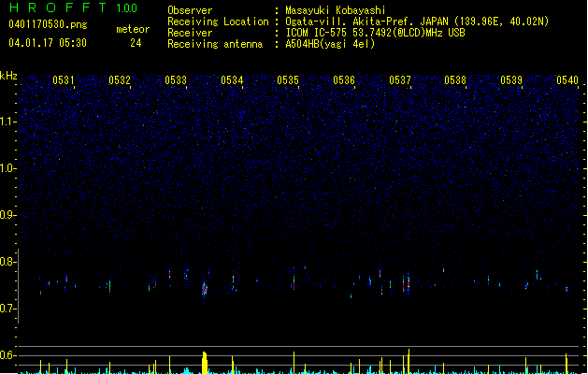Screen dimensions: 588x374
Task: Click the 0539 time marker
Action: (x=511, y=80)
